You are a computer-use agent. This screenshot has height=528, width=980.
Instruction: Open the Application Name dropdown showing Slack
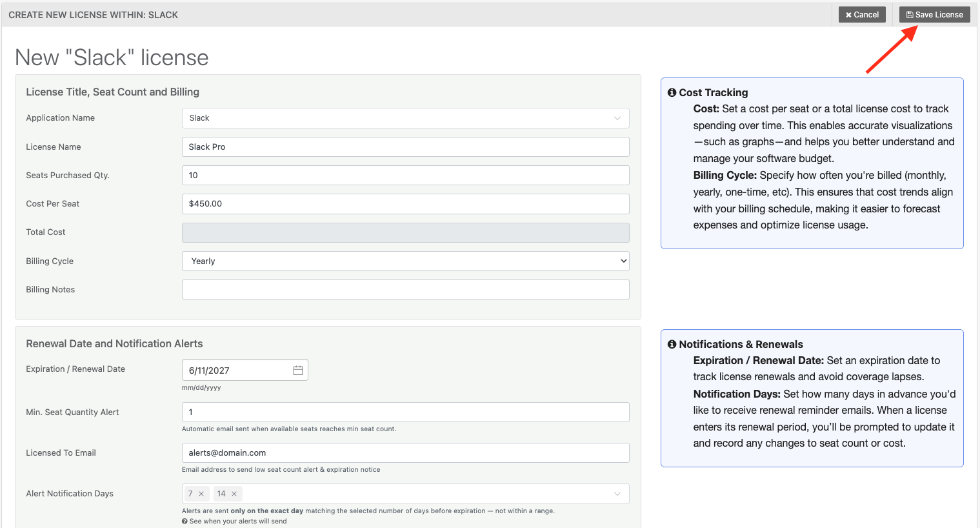tap(405, 118)
